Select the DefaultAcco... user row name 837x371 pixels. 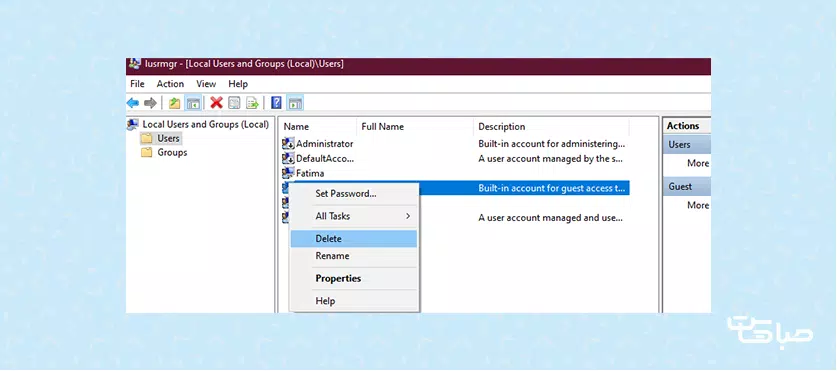click(x=325, y=159)
